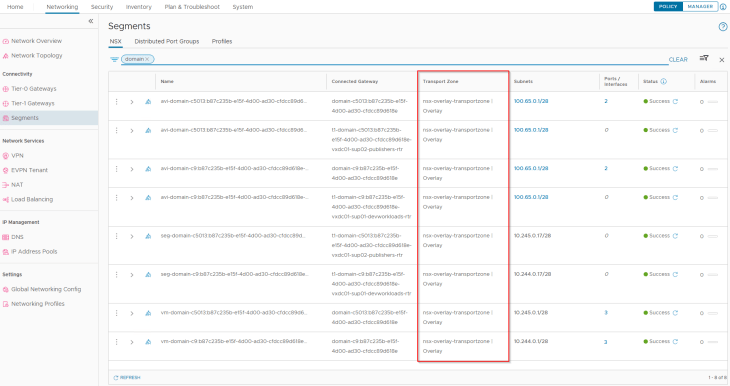
Task: Remove the domain filter chip
Action: coord(147,59)
